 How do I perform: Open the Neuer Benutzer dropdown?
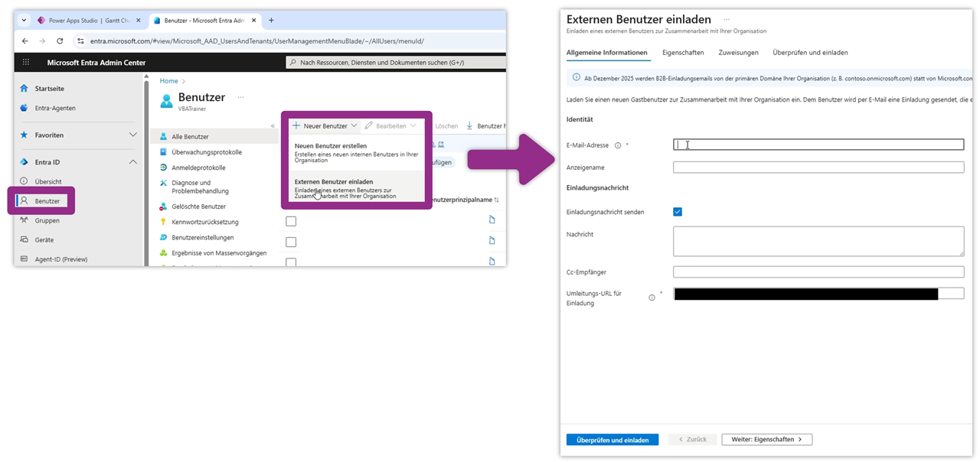(x=325, y=125)
